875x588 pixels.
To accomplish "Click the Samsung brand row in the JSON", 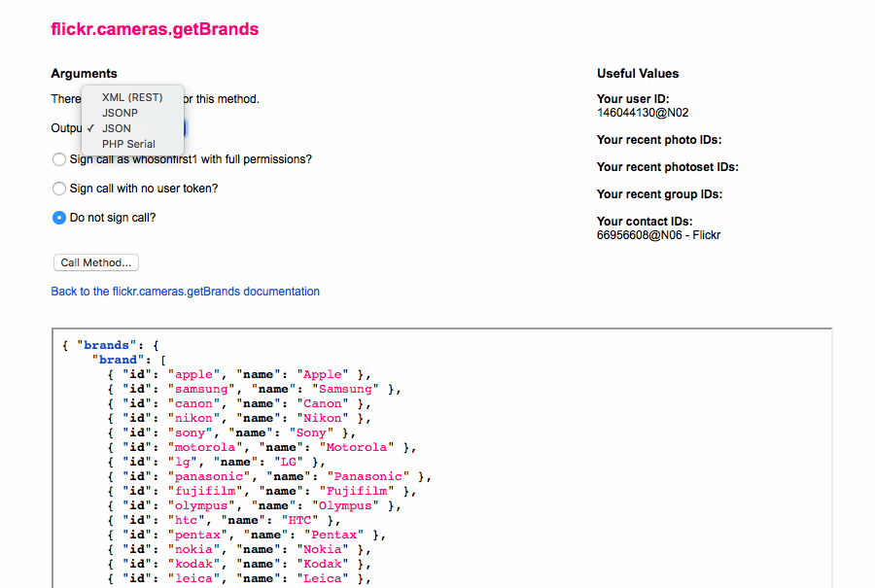I will (255, 389).
